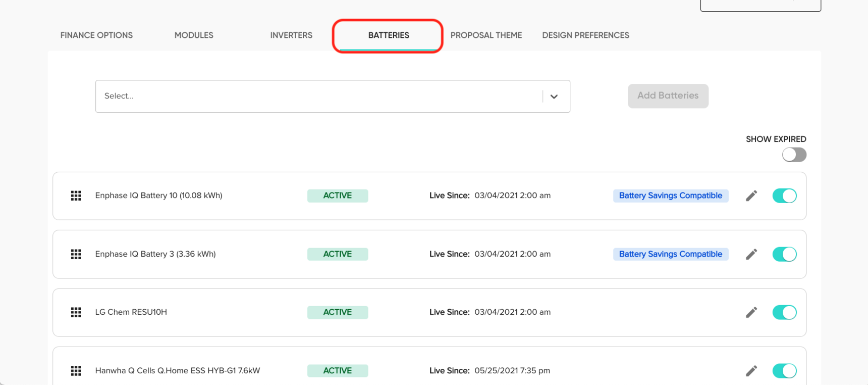Screen dimensions: 868x385
Task: Click ACTIVE badge on Hanwha Q Cells row
Action: pos(338,371)
